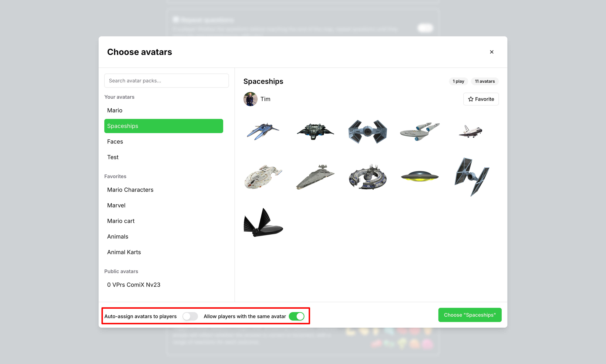Click Tim's profile picture
Image resolution: width=606 pixels, height=364 pixels.
pos(250,99)
